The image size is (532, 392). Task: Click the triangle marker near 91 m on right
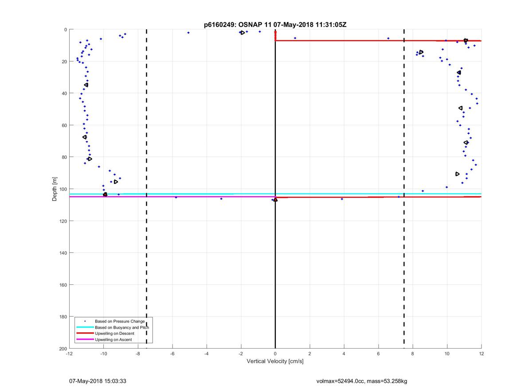tap(458, 174)
